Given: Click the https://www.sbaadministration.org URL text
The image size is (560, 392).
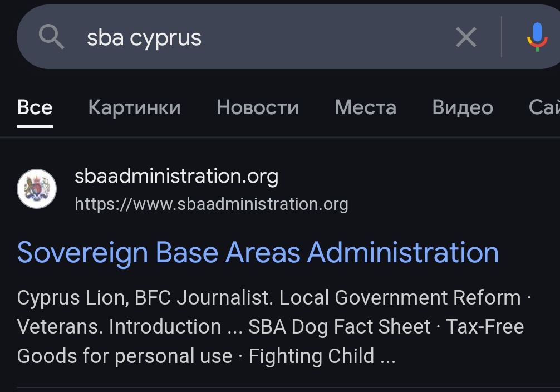Looking at the screenshot, I should pyautogui.click(x=212, y=204).
